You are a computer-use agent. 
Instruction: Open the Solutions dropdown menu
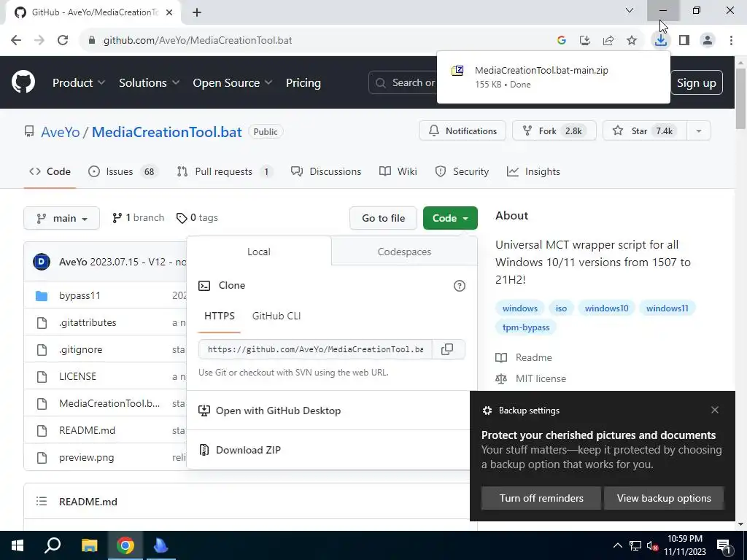[149, 83]
